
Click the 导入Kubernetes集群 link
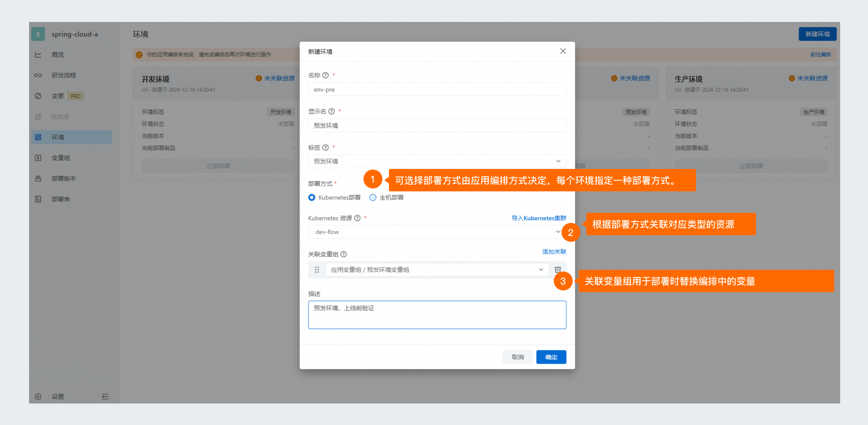pyautogui.click(x=538, y=218)
